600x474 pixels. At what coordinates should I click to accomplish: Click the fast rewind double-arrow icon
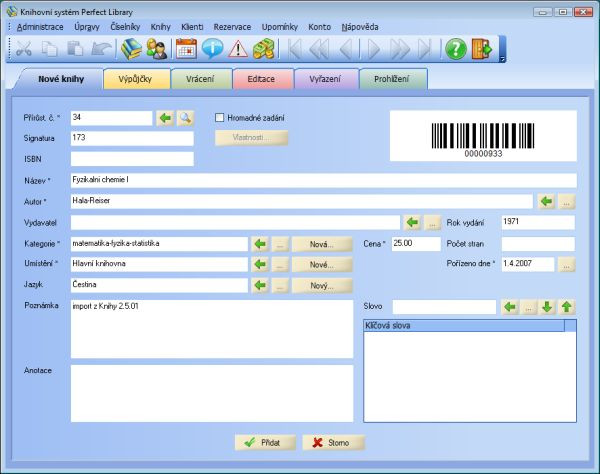point(320,49)
